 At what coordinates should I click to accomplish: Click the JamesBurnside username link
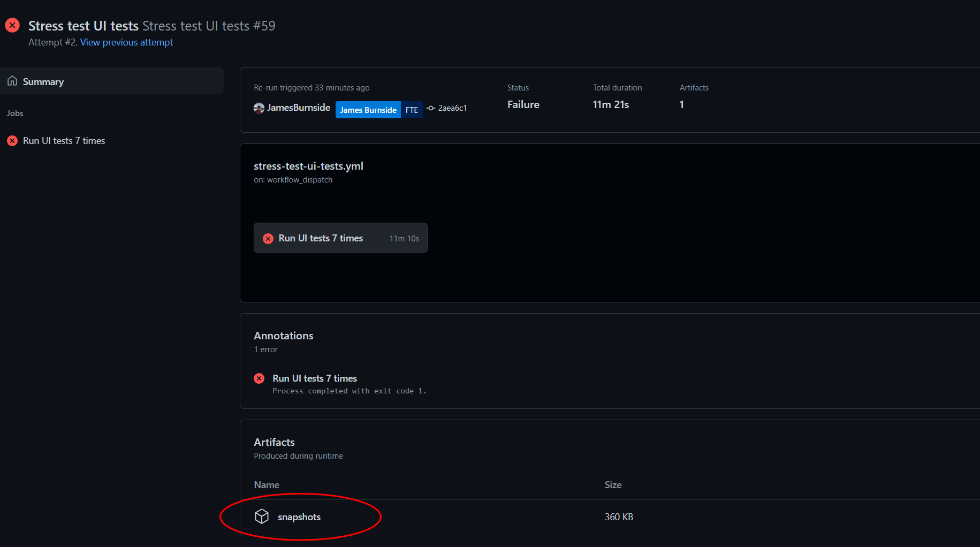[299, 108]
